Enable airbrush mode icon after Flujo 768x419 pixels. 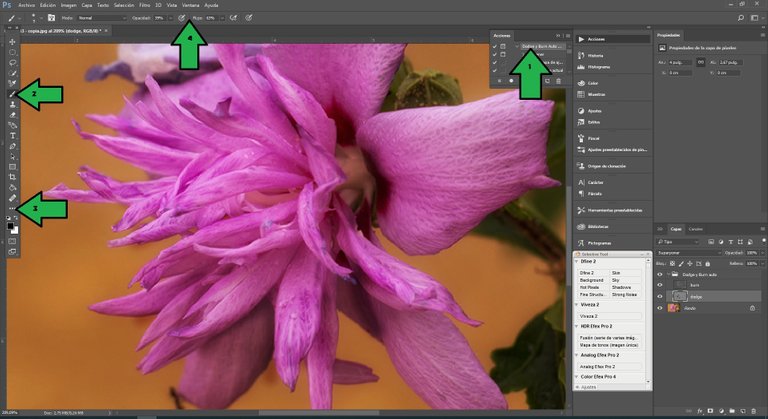[x=234, y=18]
